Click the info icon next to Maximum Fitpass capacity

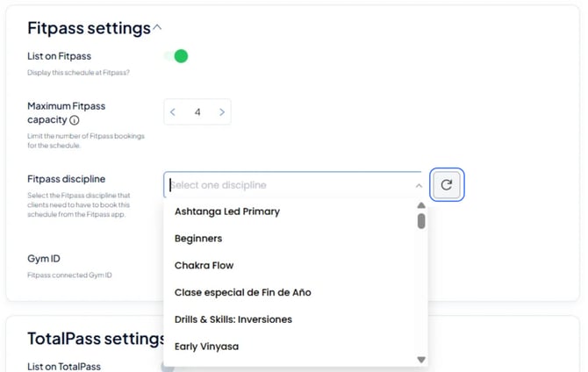(x=75, y=120)
